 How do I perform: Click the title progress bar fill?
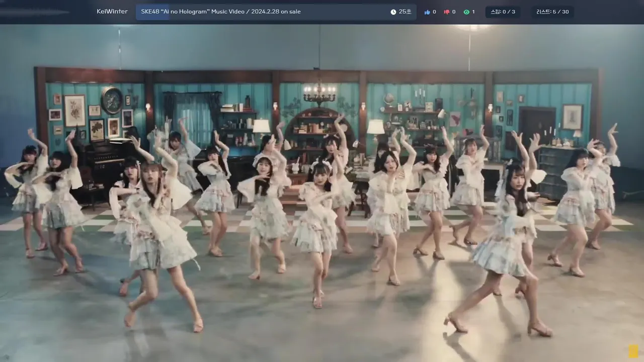(x=152, y=12)
